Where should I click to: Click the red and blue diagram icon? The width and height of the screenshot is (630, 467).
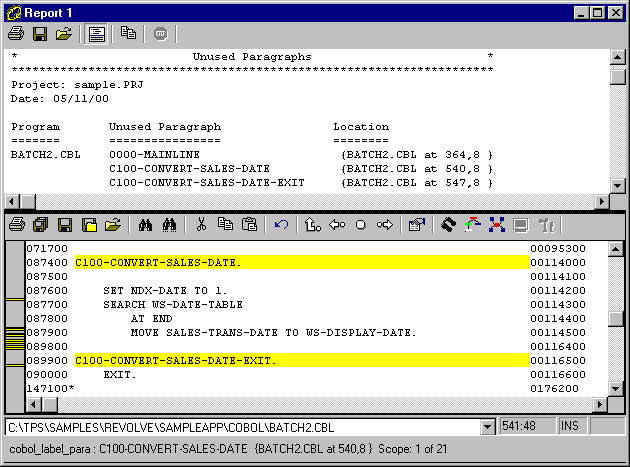click(x=497, y=224)
